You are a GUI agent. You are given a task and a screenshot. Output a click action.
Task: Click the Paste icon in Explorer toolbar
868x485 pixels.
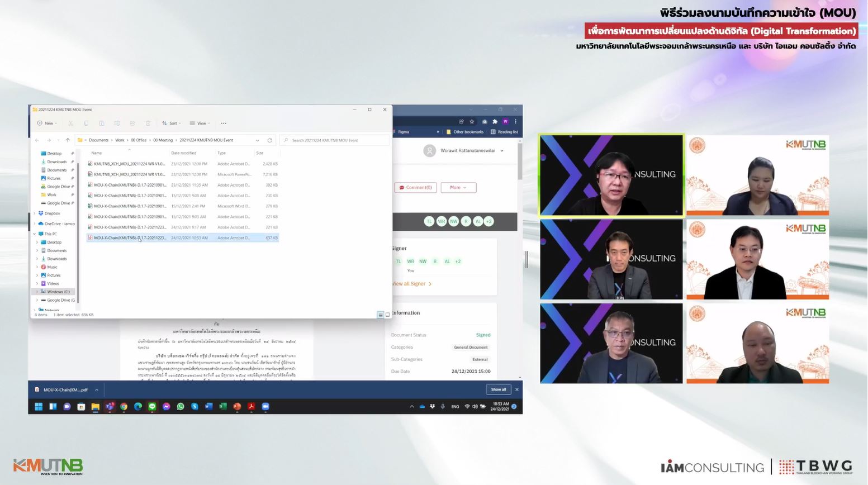(101, 123)
